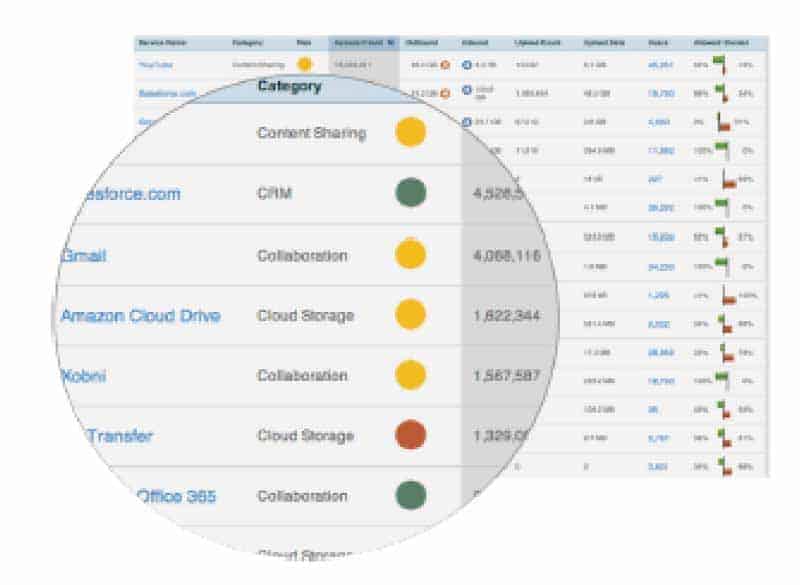Click the Service Name column header

tap(162, 43)
